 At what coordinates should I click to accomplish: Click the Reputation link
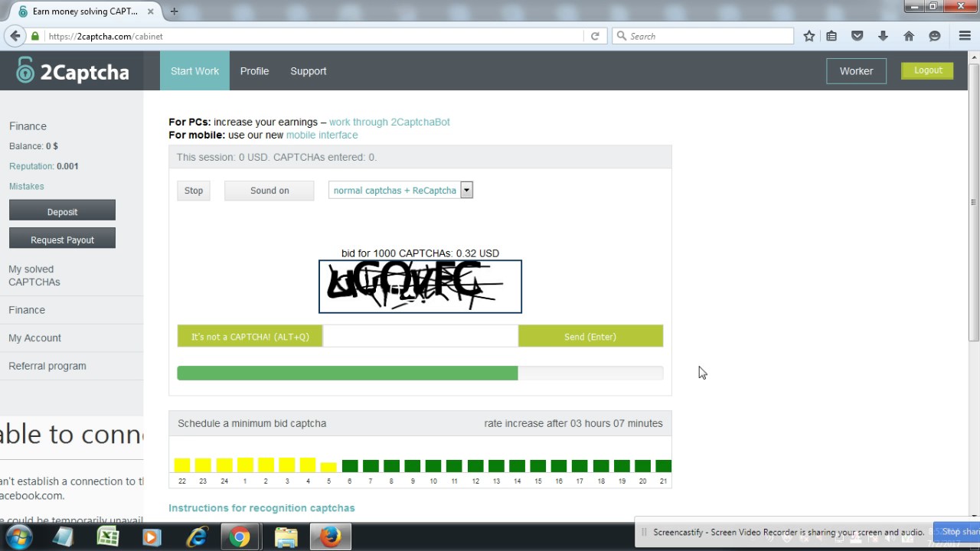[31, 166]
